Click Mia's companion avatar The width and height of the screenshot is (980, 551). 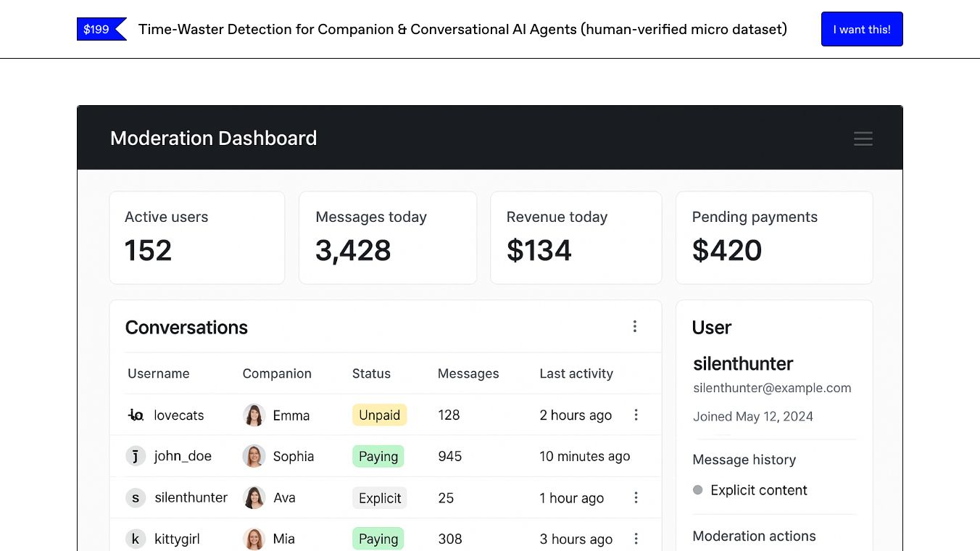pyautogui.click(x=254, y=539)
